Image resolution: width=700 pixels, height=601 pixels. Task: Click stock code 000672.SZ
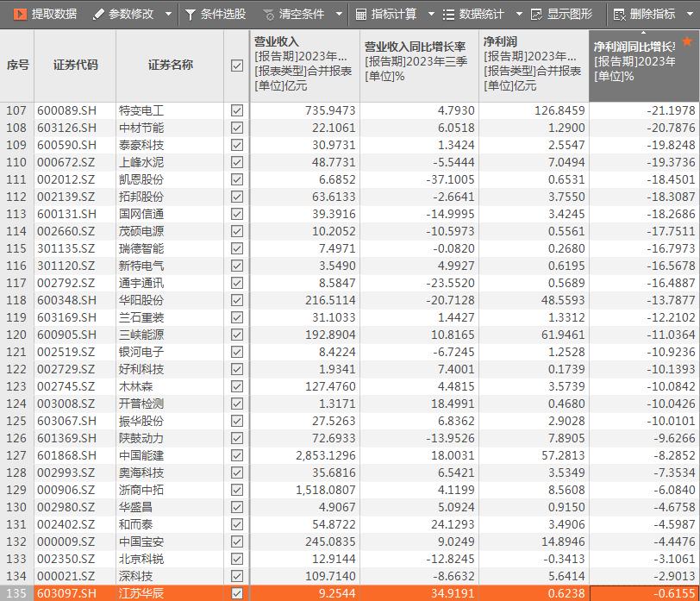pos(66,162)
